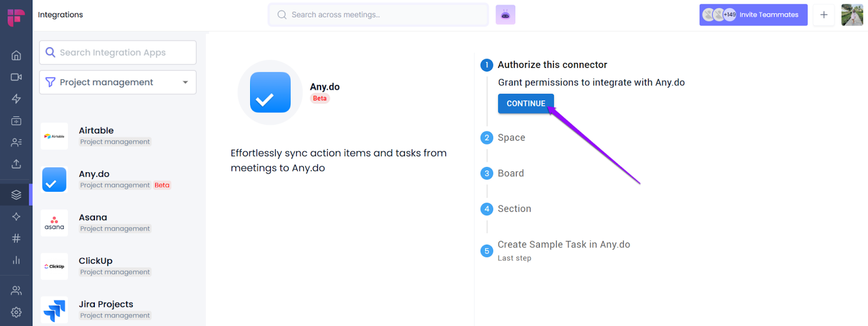The image size is (868, 326).
Task: Open the sparkle apps sidebar icon
Action: click(16, 216)
